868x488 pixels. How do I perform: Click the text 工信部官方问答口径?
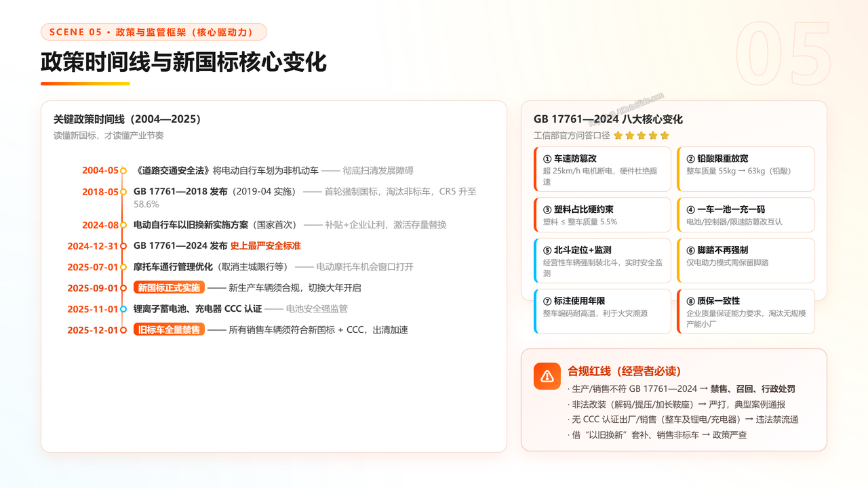click(572, 136)
